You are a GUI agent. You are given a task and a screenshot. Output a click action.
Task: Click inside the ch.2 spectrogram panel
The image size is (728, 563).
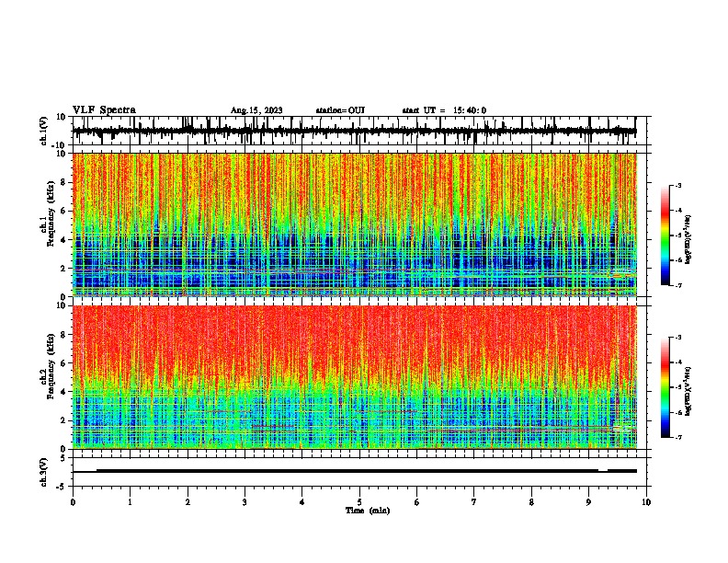point(355,377)
